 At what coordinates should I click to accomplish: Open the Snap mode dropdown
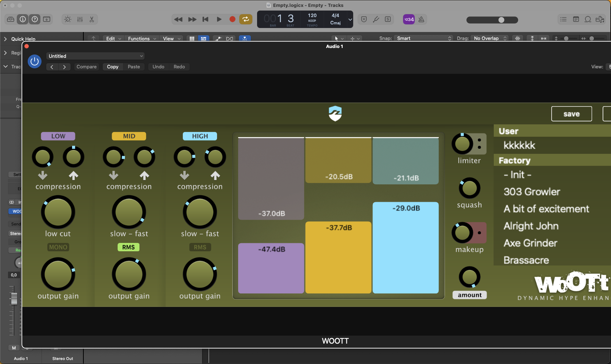click(423, 38)
